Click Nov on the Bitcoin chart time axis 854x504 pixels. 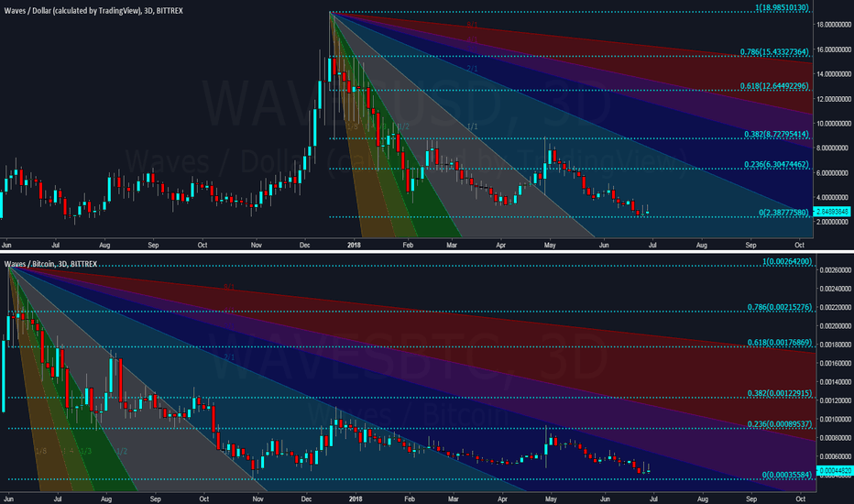pyautogui.click(x=257, y=499)
